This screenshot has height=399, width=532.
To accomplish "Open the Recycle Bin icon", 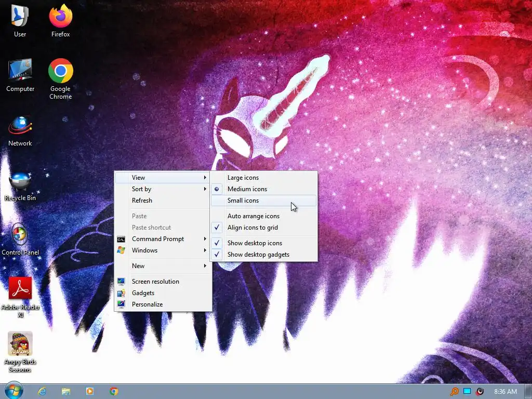I will coord(20,186).
